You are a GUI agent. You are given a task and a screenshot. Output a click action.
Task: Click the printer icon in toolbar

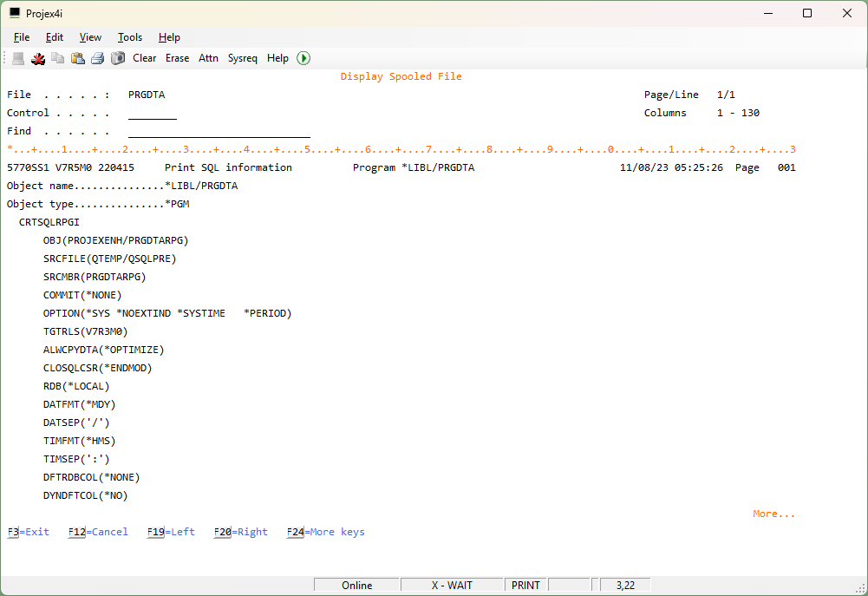pos(97,58)
